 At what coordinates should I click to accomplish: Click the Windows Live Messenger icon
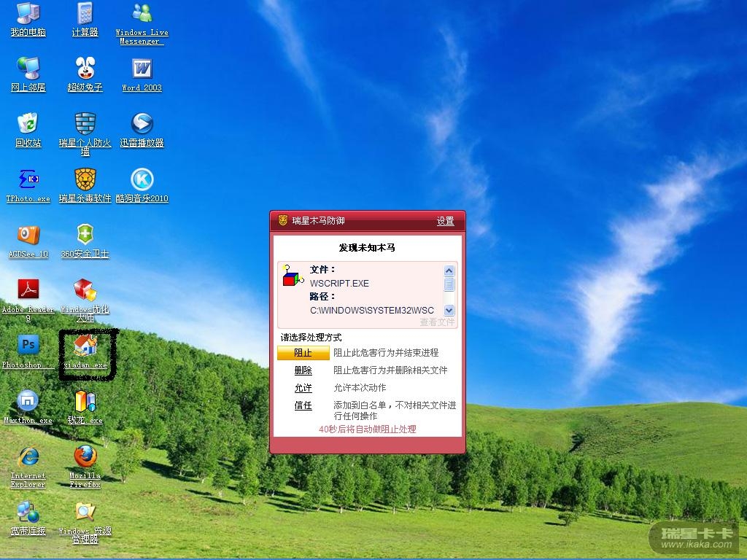coord(142,23)
